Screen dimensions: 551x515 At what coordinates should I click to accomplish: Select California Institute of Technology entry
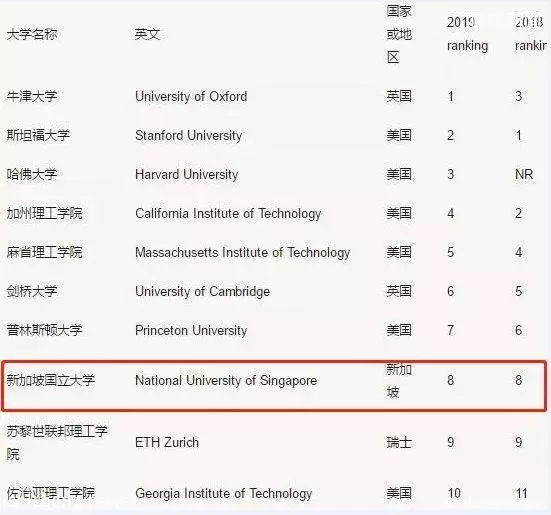pyautogui.click(x=228, y=213)
